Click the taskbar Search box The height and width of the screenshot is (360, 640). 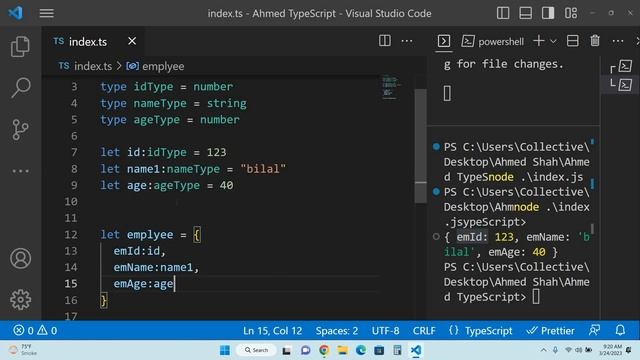[x=256, y=350]
